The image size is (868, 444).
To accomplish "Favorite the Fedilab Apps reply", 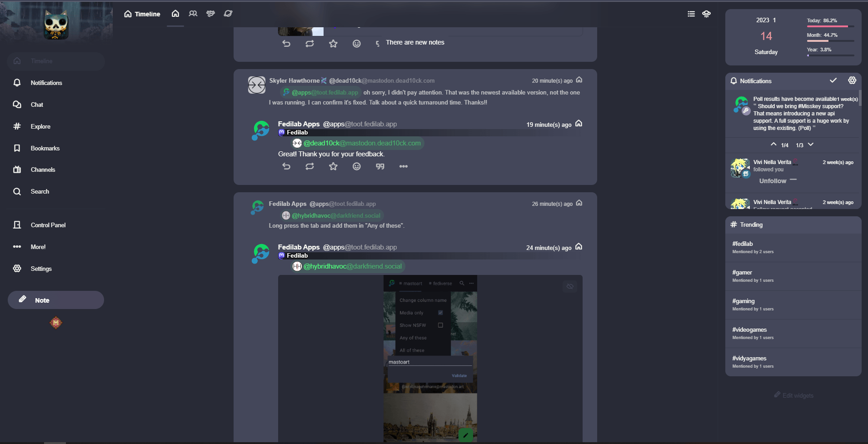I will click(x=333, y=166).
